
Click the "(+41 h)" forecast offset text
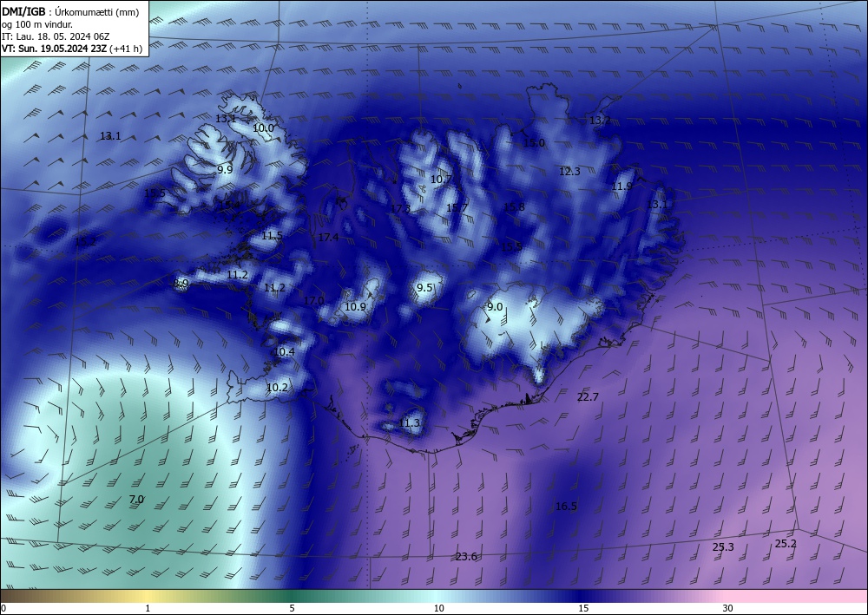coord(126,49)
